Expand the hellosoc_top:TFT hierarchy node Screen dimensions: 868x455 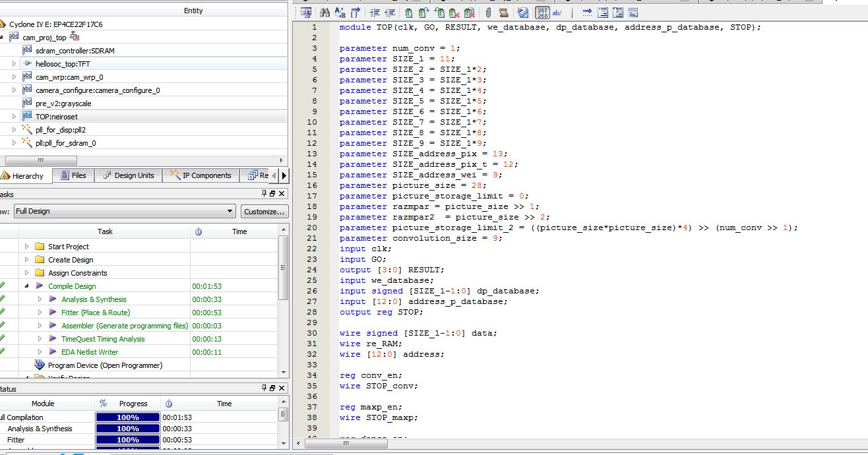15,64
